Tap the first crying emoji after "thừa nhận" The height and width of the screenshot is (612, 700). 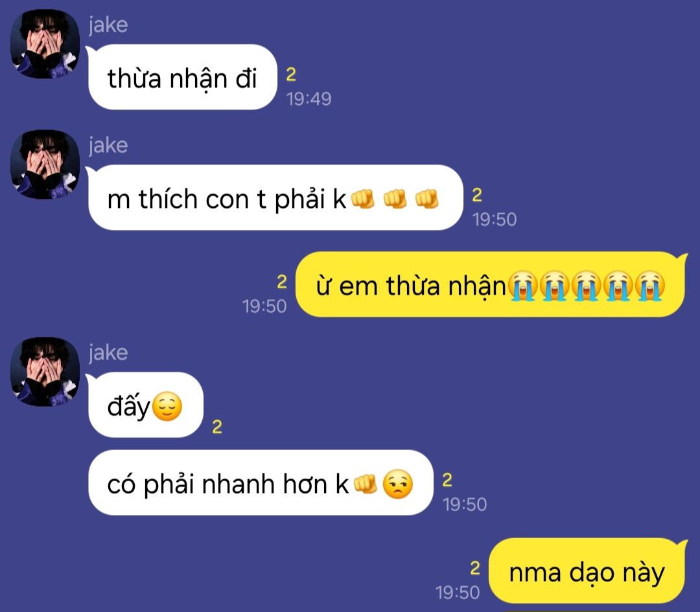[x=523, y=286]
